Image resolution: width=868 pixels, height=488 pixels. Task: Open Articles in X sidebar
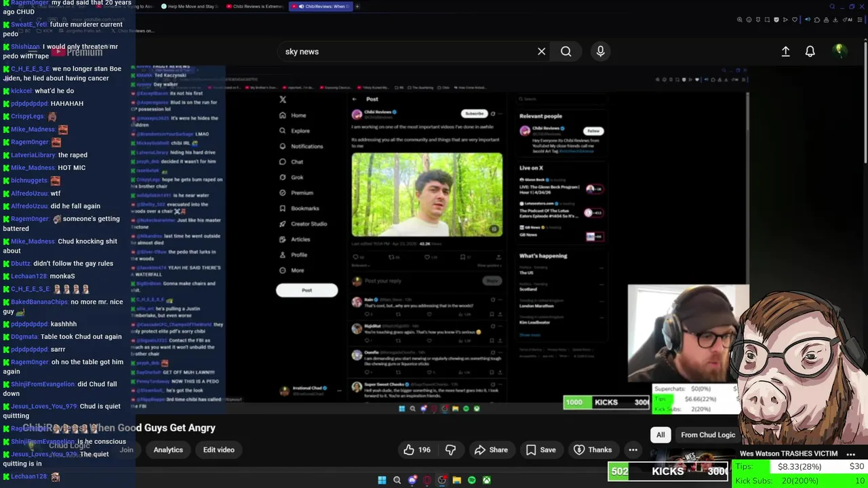[x=295, y=239]
